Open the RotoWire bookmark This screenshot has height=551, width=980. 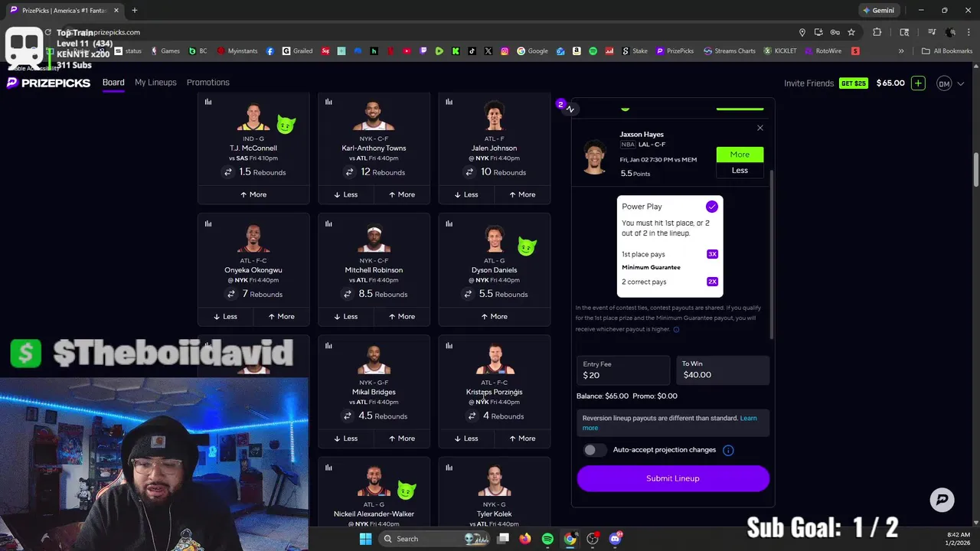tap(822, 51)
